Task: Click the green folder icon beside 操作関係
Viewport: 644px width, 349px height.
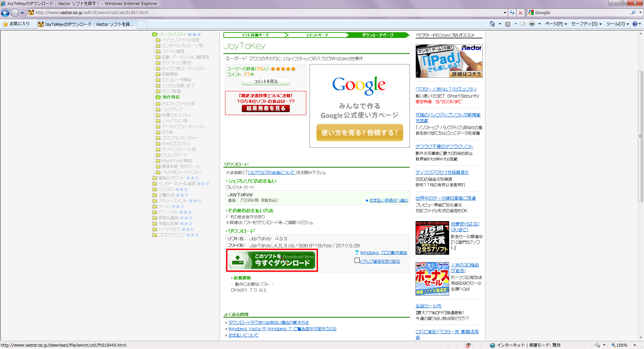Action: click(x=158, y=97)
